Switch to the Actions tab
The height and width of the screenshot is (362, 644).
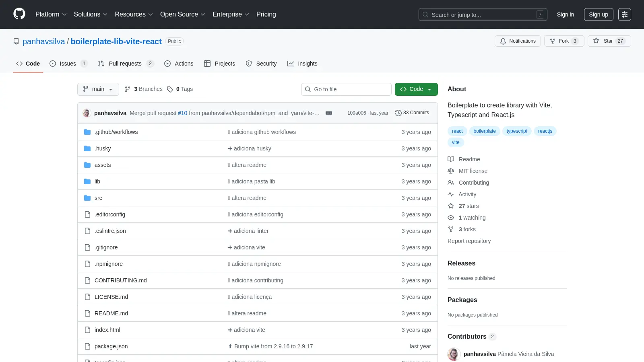[179, 64]
